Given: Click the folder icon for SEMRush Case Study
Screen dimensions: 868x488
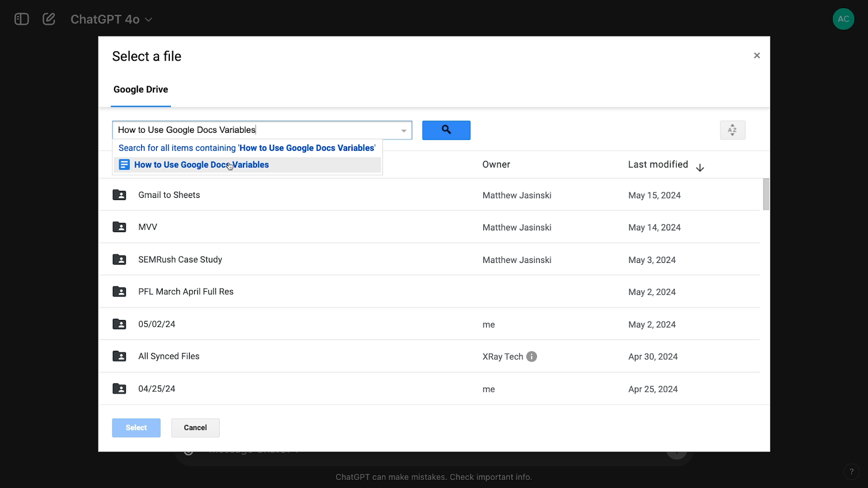Looking at the screenshot, I should click(119, 260).
